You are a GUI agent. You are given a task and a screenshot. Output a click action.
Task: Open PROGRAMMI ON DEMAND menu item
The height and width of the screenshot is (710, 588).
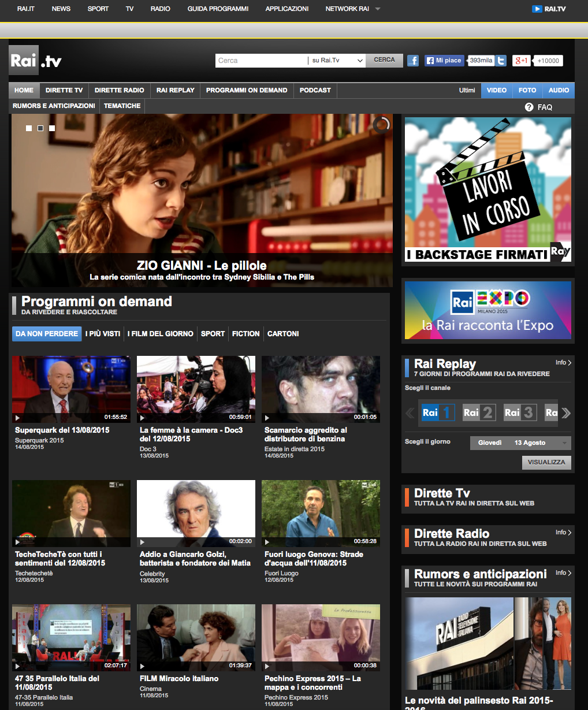pos(247,91)
